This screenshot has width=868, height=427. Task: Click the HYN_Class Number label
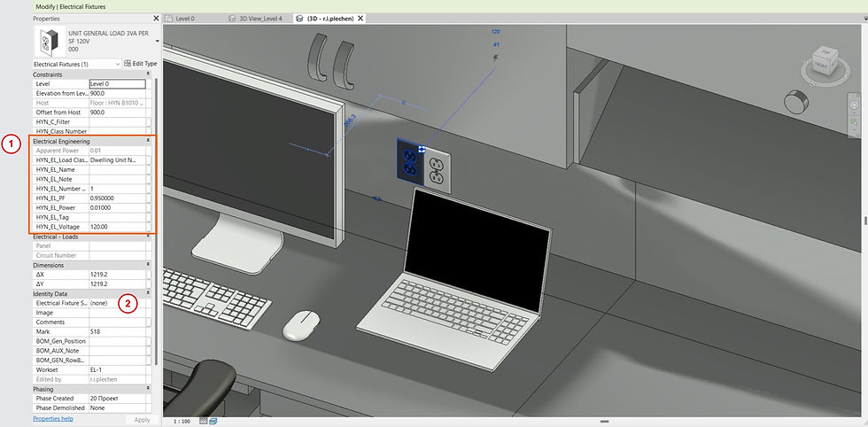[x=61, y=131]
